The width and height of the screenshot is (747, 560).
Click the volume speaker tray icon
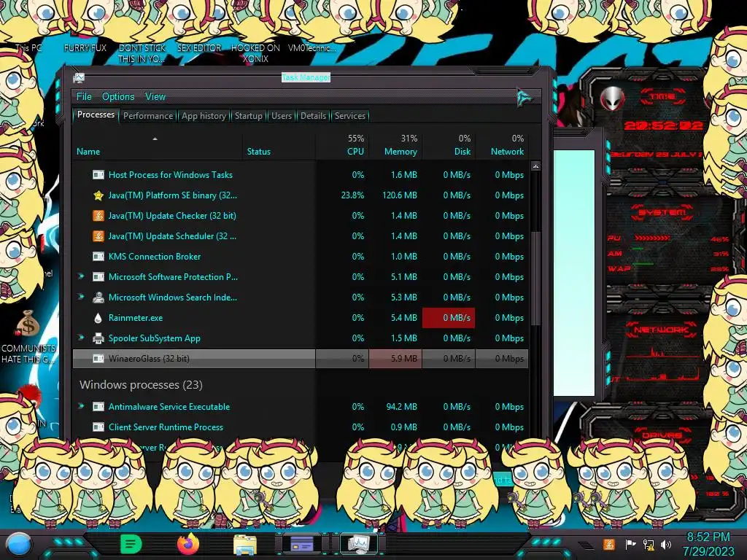click(666, 544)
